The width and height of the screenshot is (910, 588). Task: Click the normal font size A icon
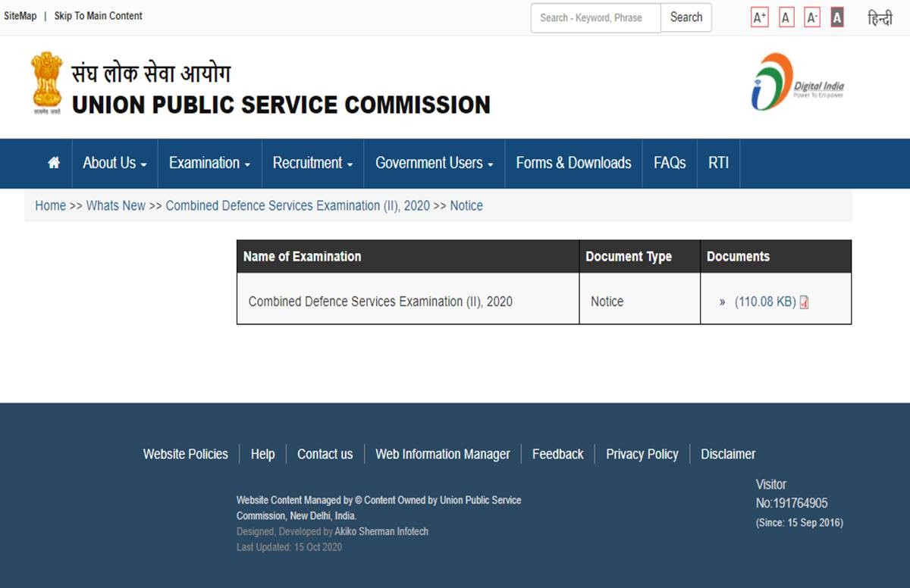pyautogui.click(x=786, y=17)
